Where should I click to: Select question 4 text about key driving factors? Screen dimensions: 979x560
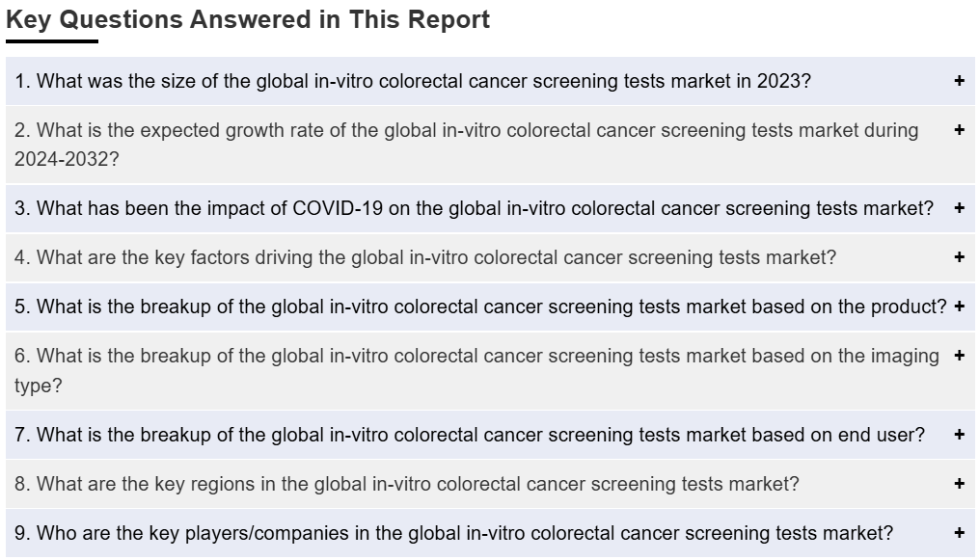425,257
